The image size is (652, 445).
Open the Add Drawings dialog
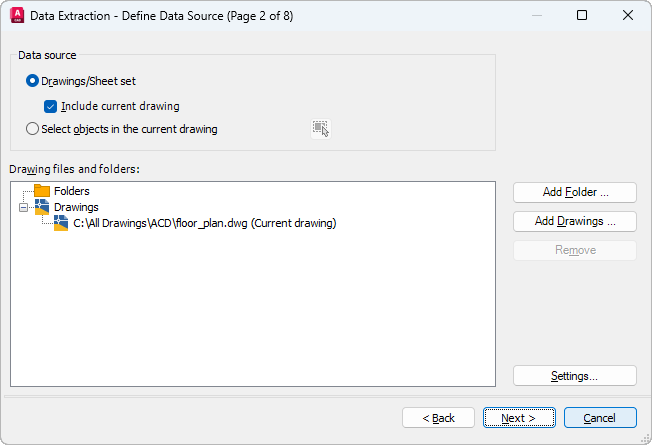574,221
